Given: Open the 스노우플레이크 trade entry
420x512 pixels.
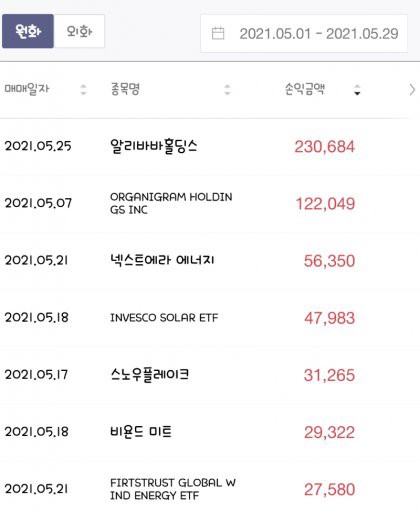Looking at the screenshot, I should coord(210,375).
